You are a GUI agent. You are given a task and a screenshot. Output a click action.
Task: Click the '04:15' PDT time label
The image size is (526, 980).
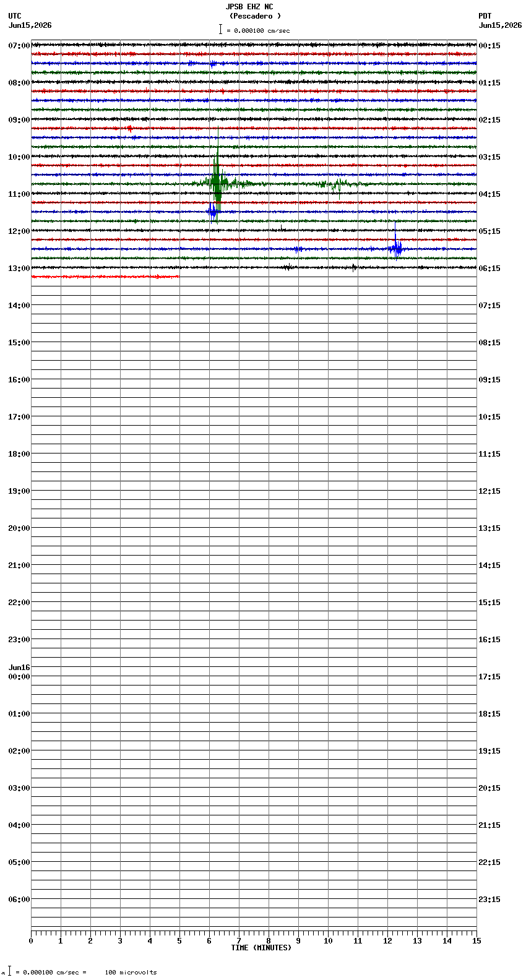click(489, 194)
